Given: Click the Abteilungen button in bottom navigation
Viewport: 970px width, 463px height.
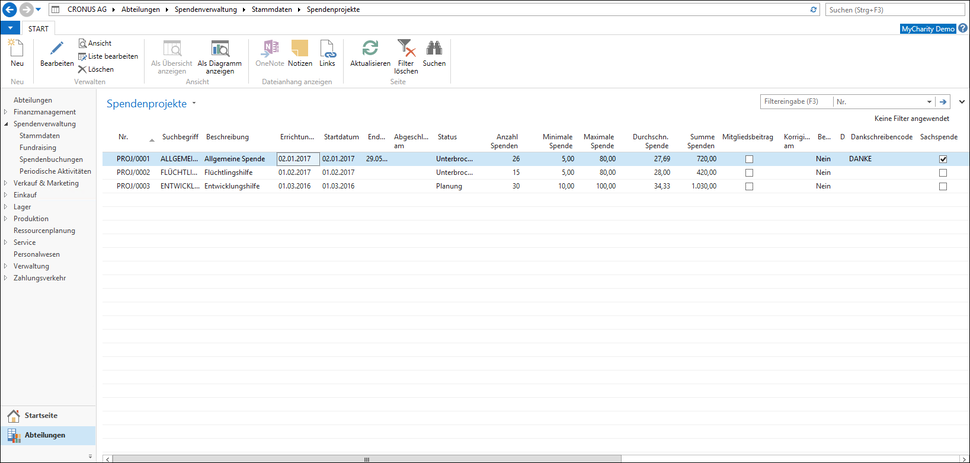Looking at the screenshot, I should click(x=48, y=435).
